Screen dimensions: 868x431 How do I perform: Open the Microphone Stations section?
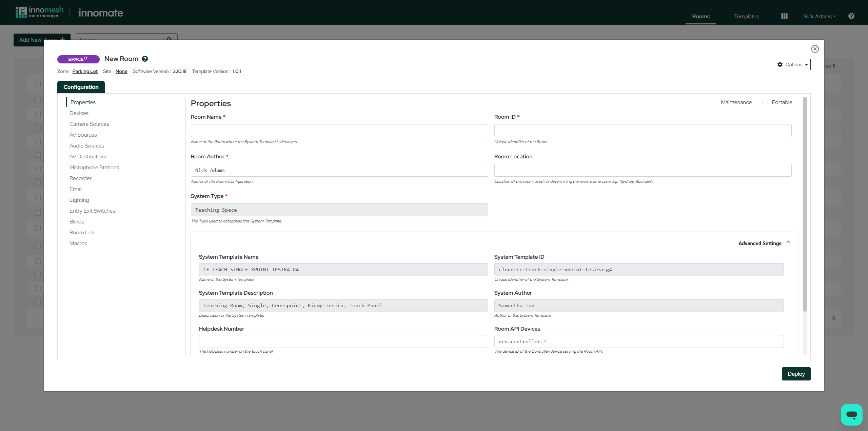[94, 168]
